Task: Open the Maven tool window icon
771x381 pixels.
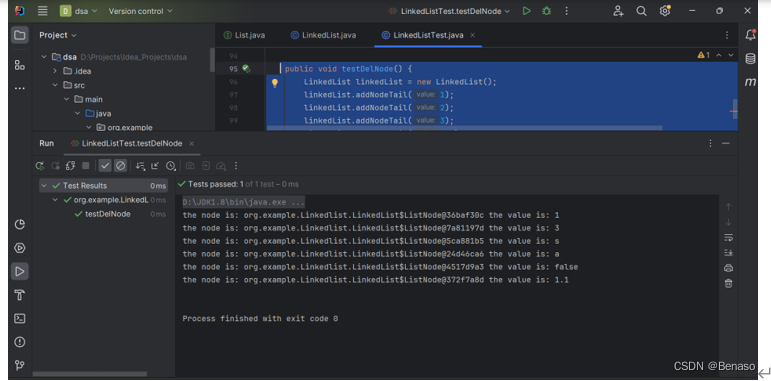Action: [x=750, y=82]
